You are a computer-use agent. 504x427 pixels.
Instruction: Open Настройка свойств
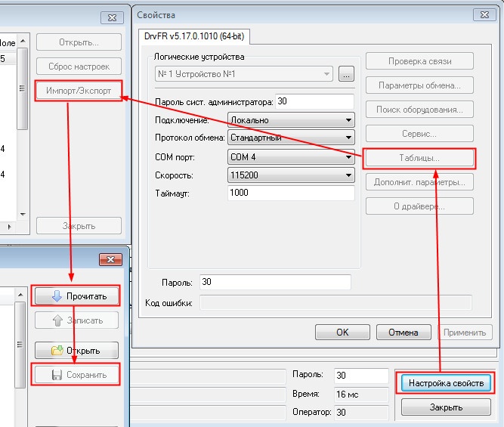tap(445, 383)
